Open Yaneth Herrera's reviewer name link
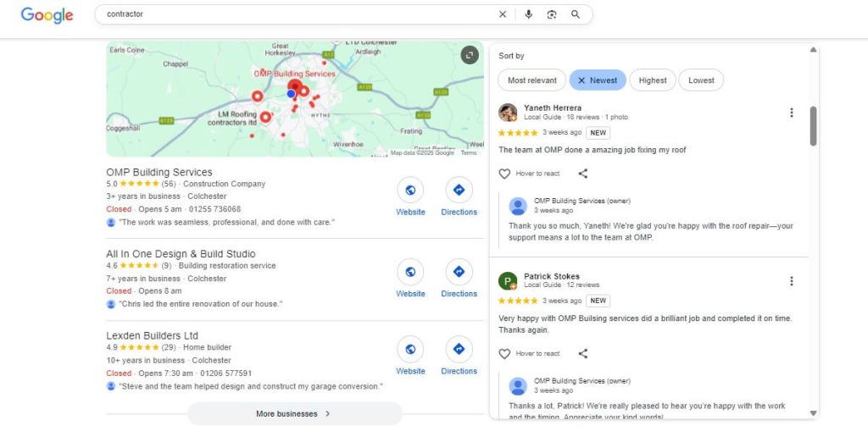 click(553, 108)
